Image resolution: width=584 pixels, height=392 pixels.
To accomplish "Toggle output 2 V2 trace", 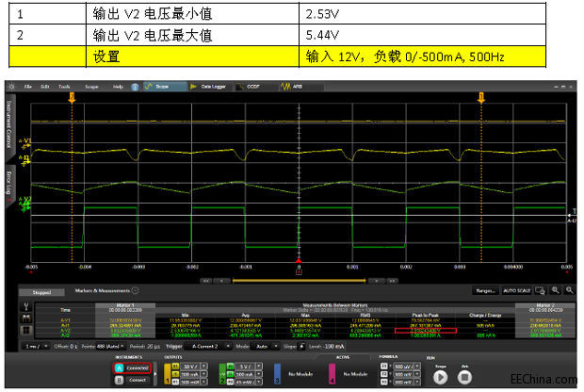I will coord(231,367).
